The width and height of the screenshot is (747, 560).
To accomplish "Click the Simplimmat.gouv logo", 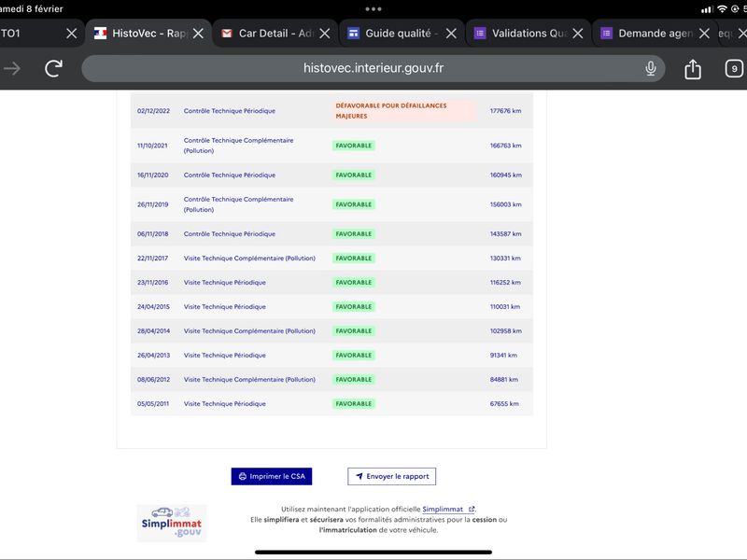I will pyautogui.click(x=172, y=523).
